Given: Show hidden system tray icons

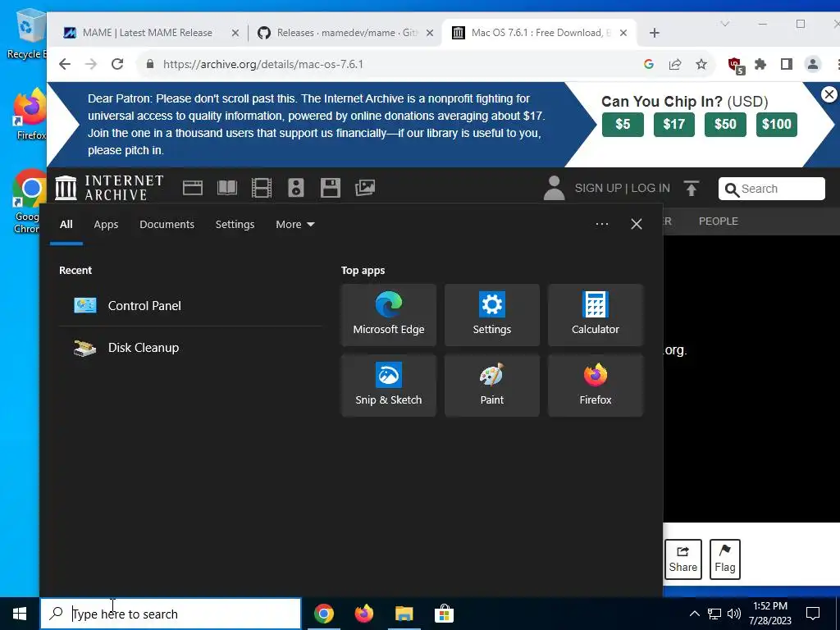Looking at the screenshot, I should pyautogui.click(x=694, y=614).
